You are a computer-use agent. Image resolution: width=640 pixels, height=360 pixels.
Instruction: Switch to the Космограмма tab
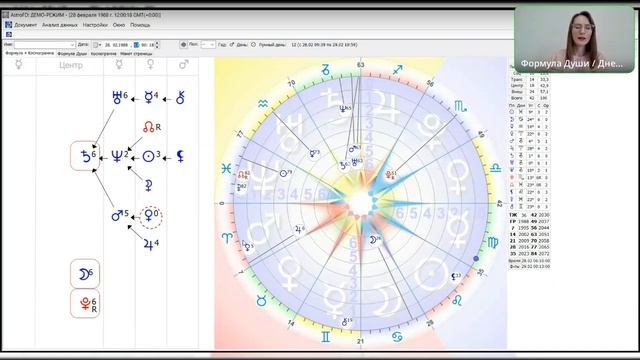pyautogui.click(x=103, y=53)
